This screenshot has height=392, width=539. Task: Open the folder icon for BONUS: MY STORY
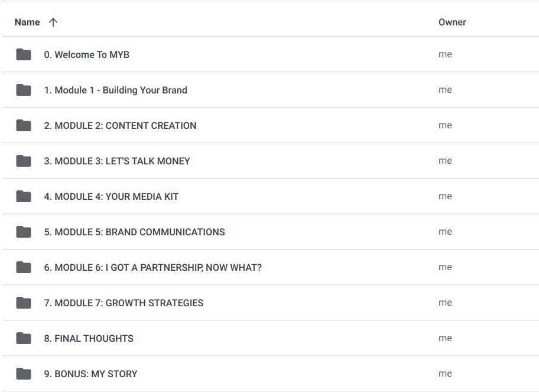(x=24, y=374)
